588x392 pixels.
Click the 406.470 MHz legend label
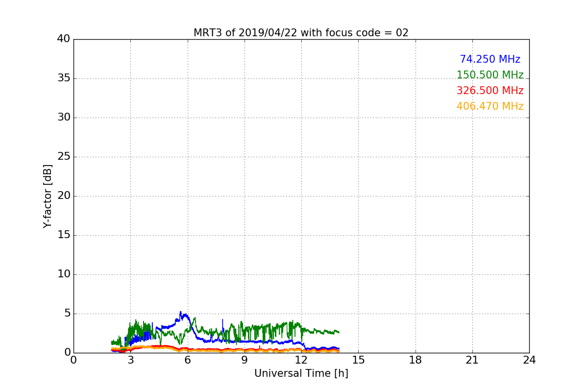pyautogui.click(x=490, y=106)
